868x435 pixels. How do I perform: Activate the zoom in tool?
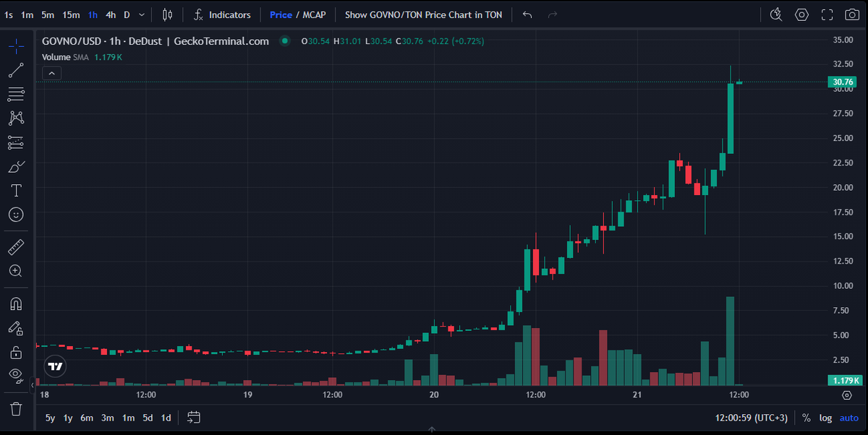[16, 271]
